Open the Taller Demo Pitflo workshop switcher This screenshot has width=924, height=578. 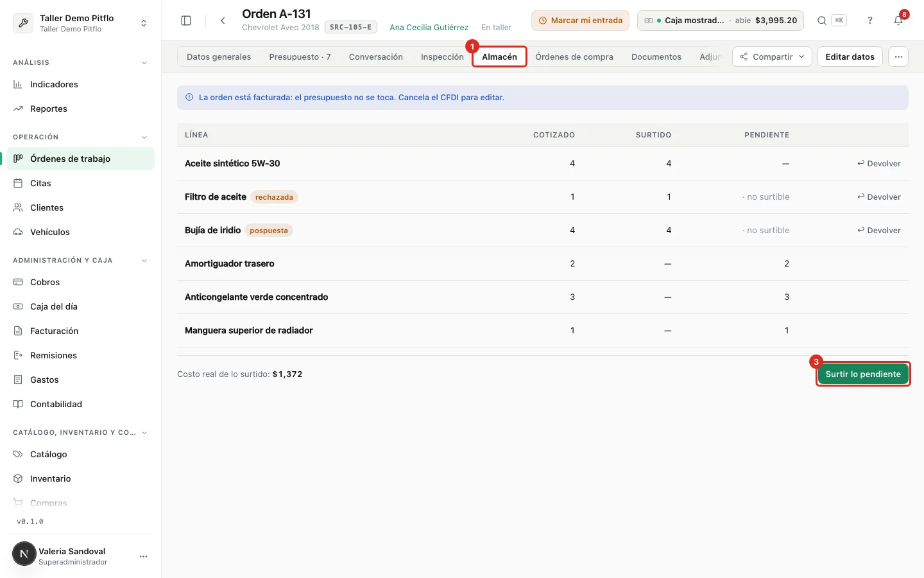[x=81, y=23]
